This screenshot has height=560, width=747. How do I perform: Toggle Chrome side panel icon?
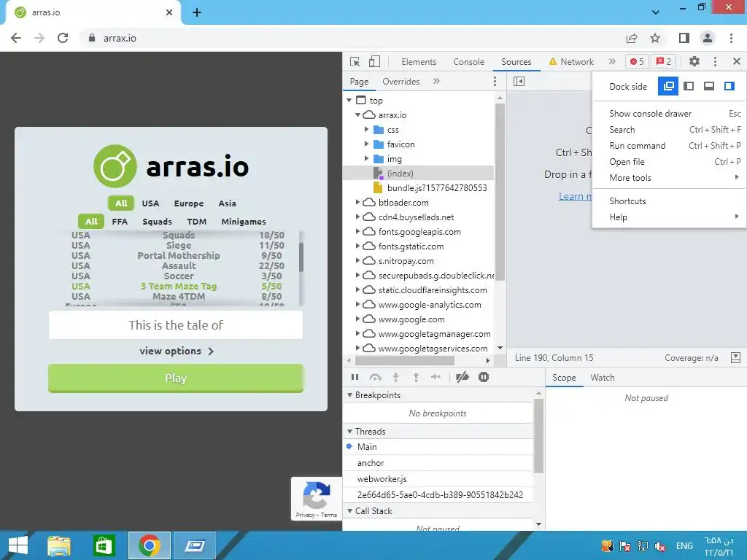point(684,38)
